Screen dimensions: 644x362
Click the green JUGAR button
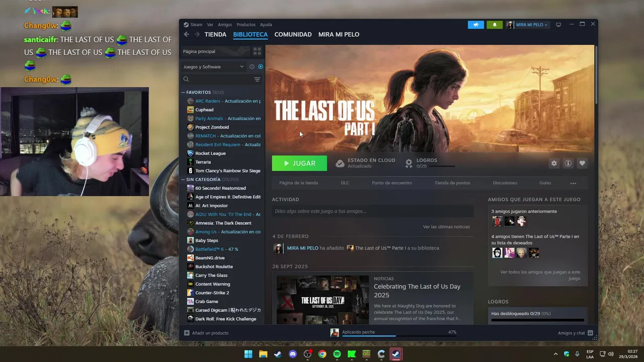click(x=299, y=163)
